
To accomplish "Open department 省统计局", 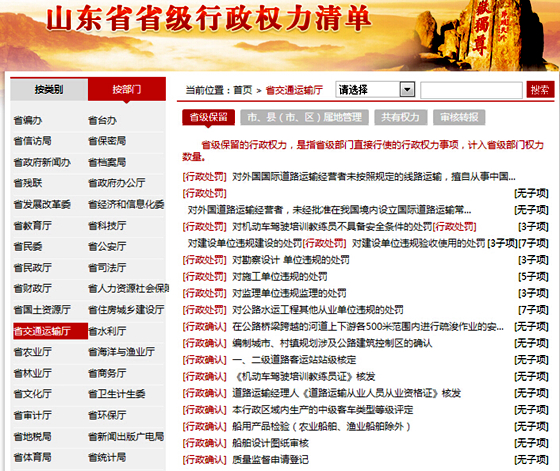I will (107, 457).
